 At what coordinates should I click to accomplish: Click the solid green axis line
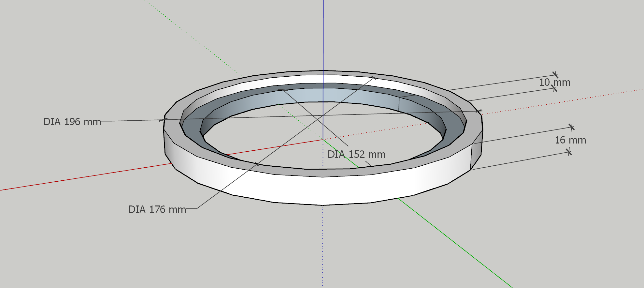pyautogui.click(x=456, y=245)
